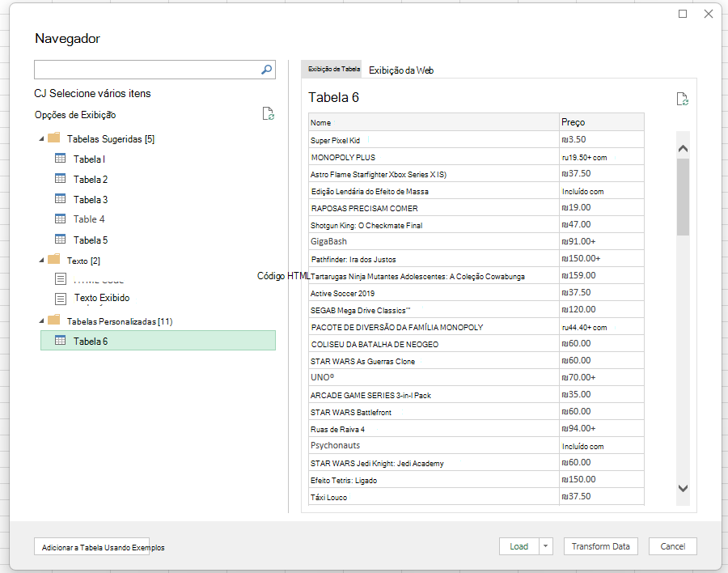Image resolution: width=728 pixels, height=573 pixels.
Task: Click the Cancel button
Action: click(673, 546)
